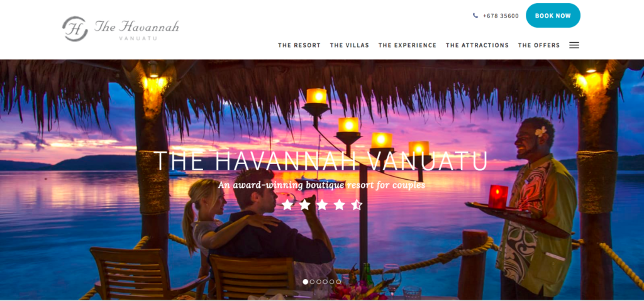
Task: View The Offers menu item
Action: (x=539, y=46)
